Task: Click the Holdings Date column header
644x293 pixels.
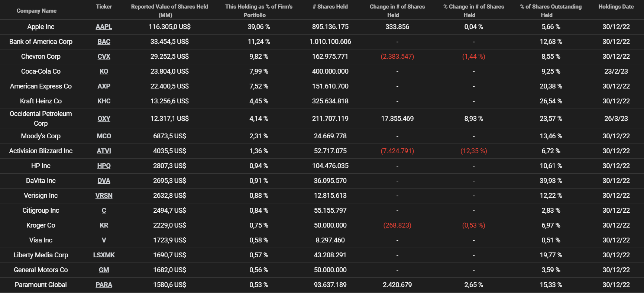Action: coord(616,7)
